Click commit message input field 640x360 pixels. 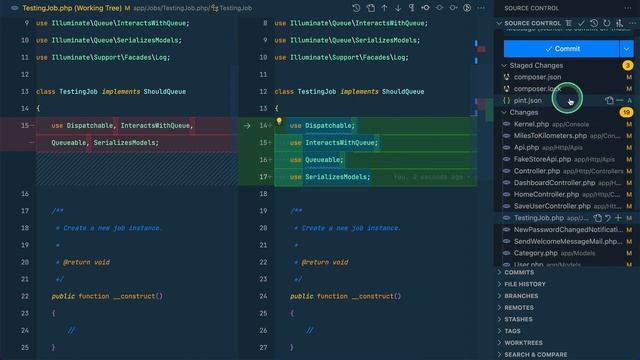click(x=568, y=31)
